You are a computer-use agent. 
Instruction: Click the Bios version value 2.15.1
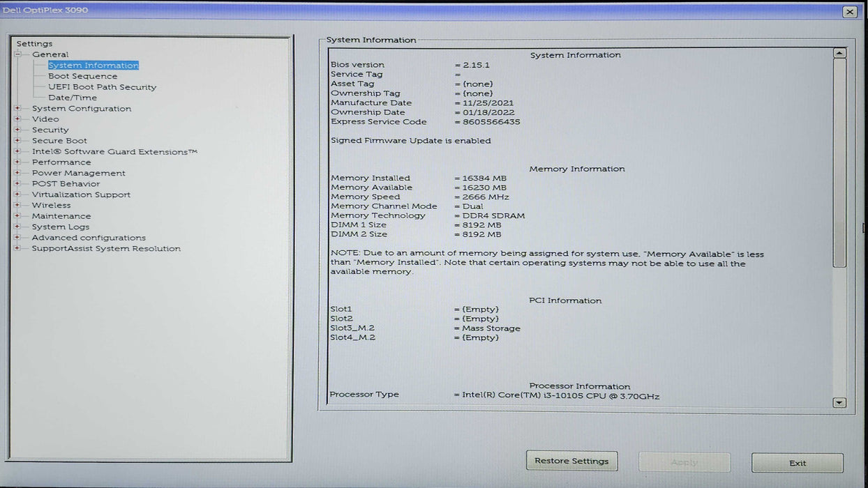click(x=477, y=65)
